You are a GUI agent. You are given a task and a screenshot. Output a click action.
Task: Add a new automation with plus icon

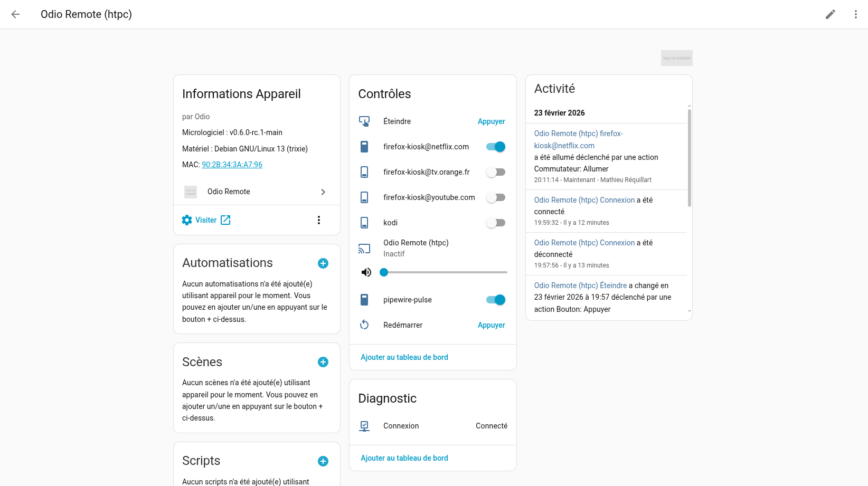pyautogui.click(x=323, y=263)
